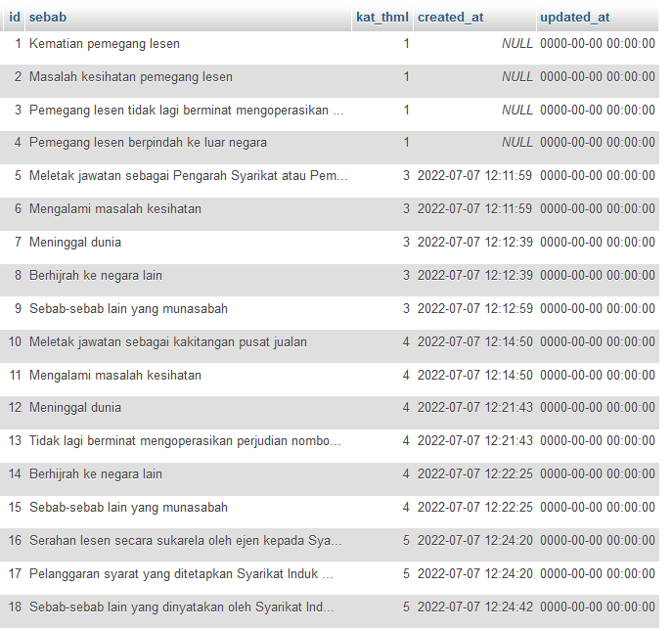Click 'Meletak jawatan sebagai Pengarah Syarikat' cell
The width and height of the screenshot is (672, 631).
tap(186, 176)
